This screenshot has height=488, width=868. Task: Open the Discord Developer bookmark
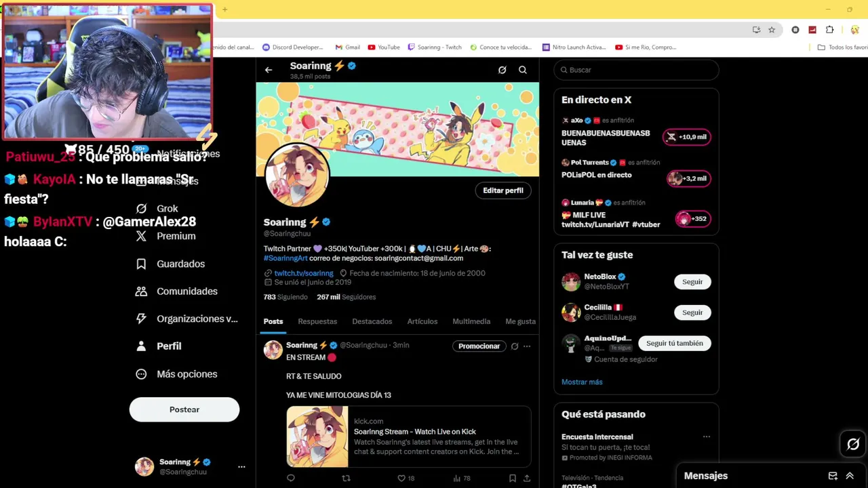(x=293, y=47)
